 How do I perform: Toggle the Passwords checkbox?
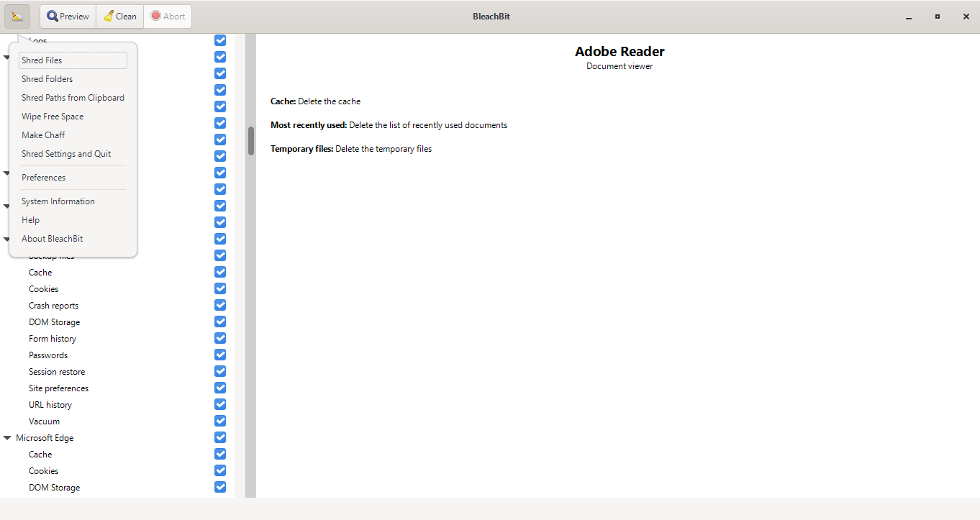tap(220, 355)
